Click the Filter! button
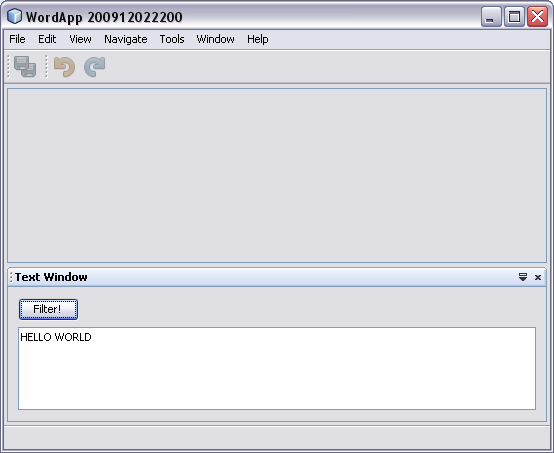Image resolution: width=554 pixels, height=453 pixels. click(x=48, y=309)
